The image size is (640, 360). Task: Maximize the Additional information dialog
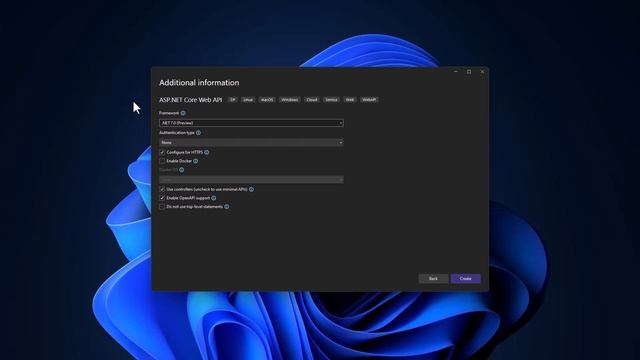pos(469,71)
